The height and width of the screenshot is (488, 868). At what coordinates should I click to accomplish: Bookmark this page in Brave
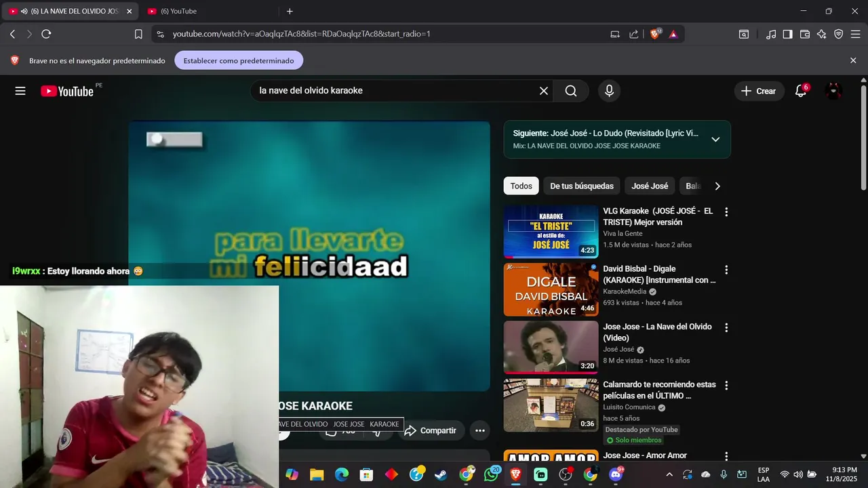[x=138, y=34]
